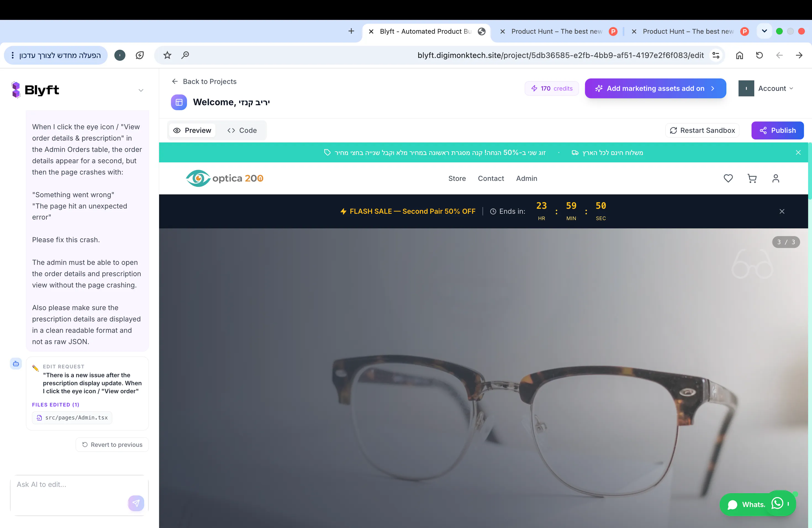
Task: Click the zoom magnifier icon in address bar
Action: click(185, 55)
